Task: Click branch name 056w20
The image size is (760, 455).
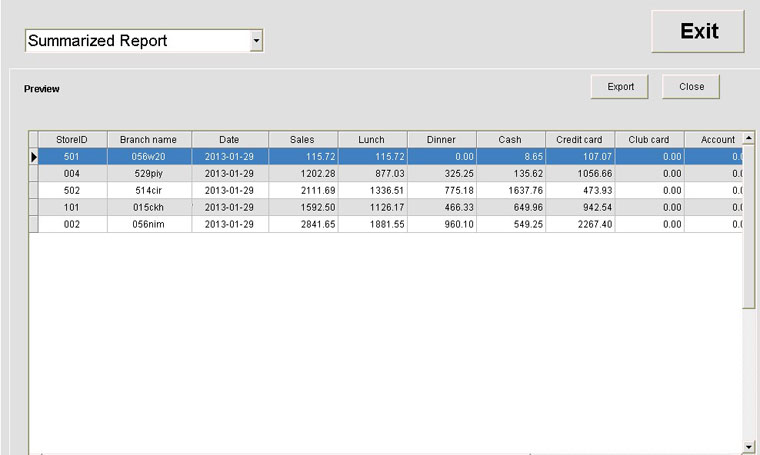Action: pos(149,157)
